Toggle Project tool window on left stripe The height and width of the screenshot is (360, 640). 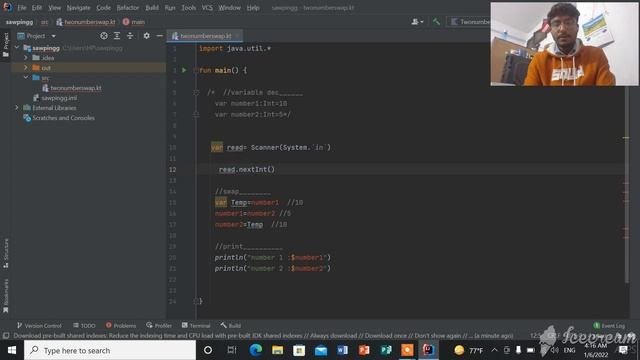tap(6, 45)
